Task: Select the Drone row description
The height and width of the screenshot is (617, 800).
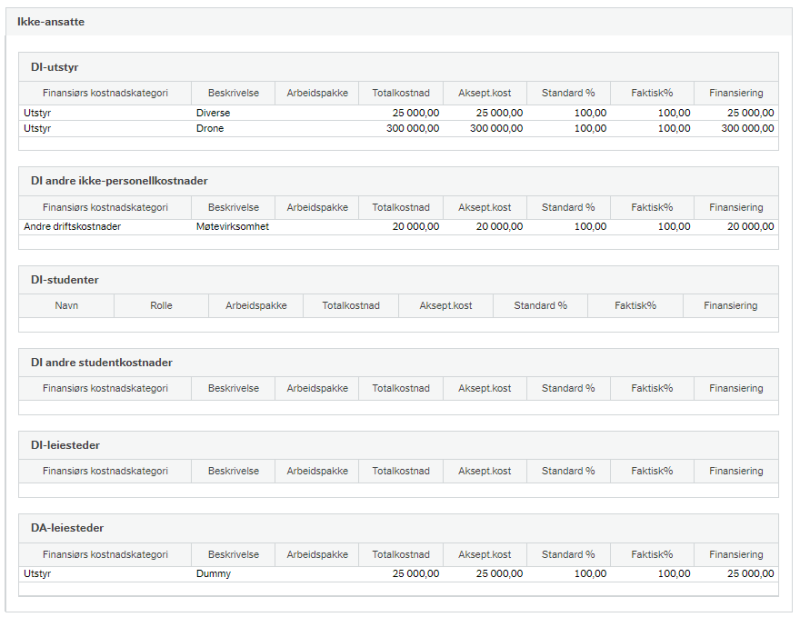Action: [x=210, y=128]
